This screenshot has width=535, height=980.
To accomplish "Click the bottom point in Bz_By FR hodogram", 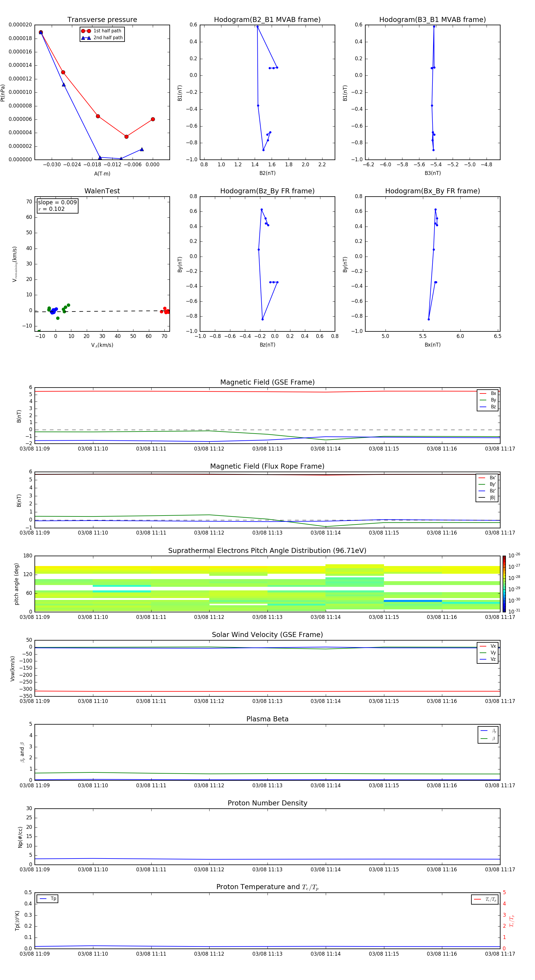I will click(262, 319).
